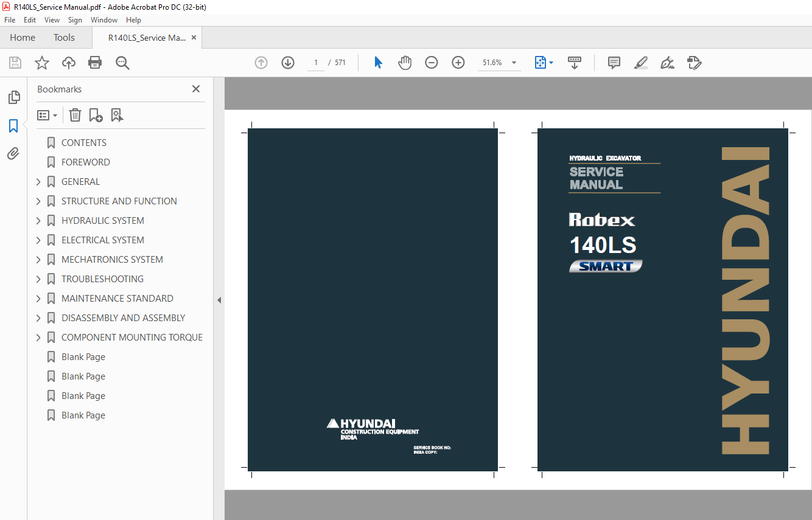The height and width of the screenshot is (520, 812).
Task: Collapse the navigation pane via side arrow
Action: click(x=219, y=300)
